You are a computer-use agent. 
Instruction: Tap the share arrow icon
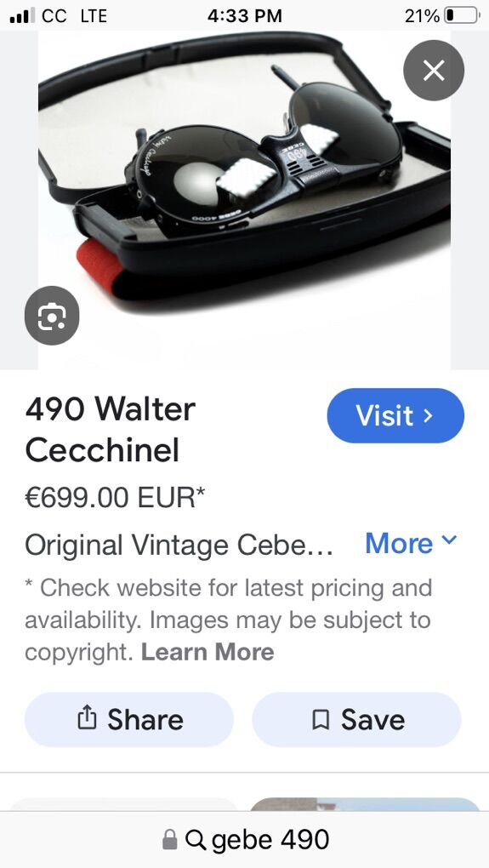pos(87,718)
